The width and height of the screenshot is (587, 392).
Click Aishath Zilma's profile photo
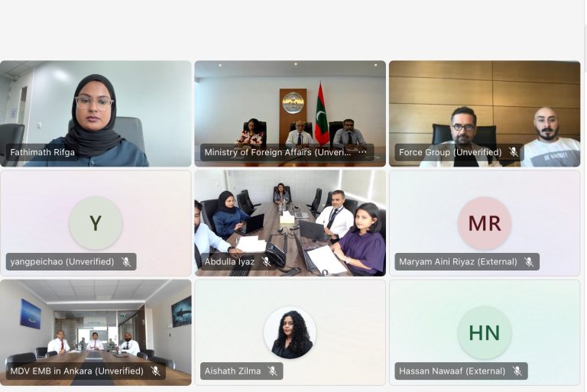290,332
